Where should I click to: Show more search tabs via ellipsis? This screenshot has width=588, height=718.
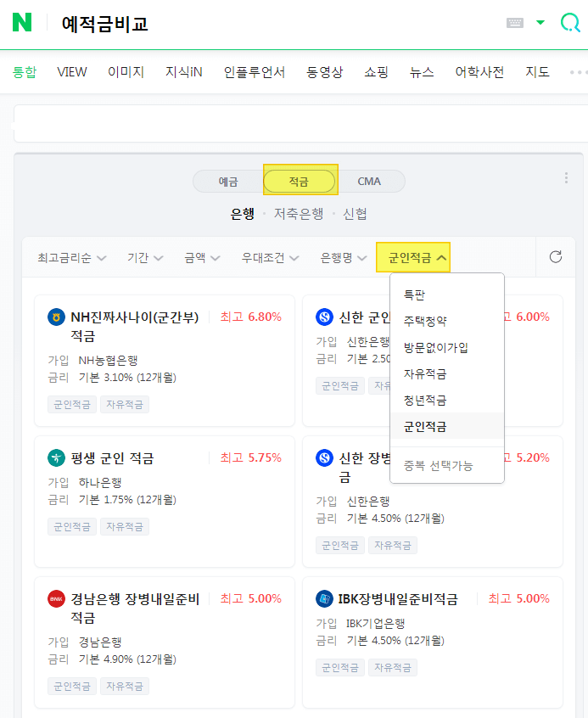pos(577,72)
